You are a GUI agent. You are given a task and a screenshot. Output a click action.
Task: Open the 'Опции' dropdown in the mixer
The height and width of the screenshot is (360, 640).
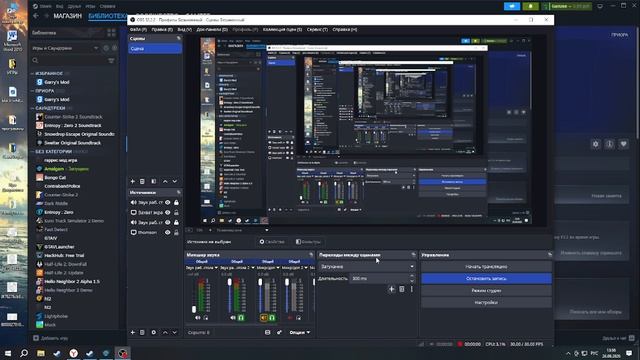point(300,332)
